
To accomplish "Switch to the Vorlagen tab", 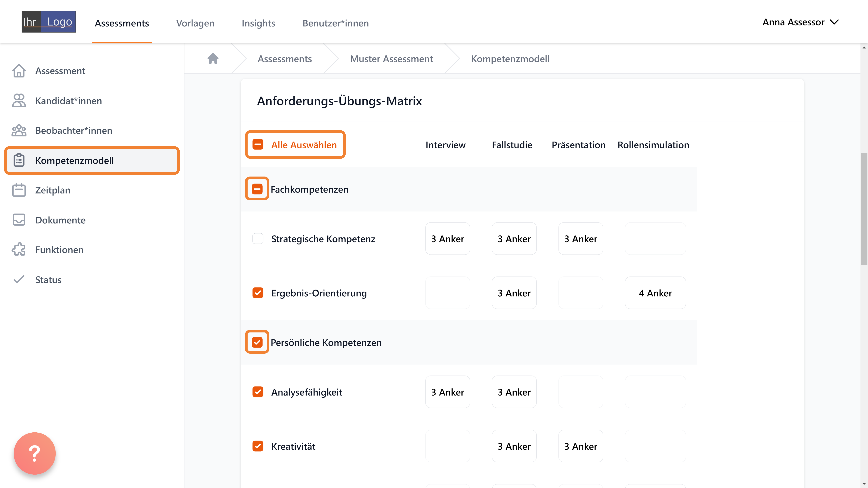I will pos(195,23).
